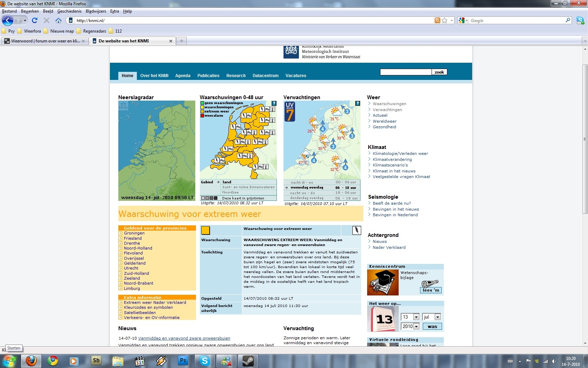Select 'Noordzee' warning area

230,192
